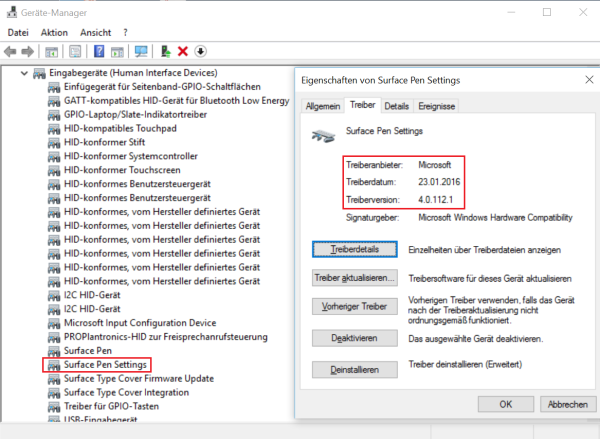Select PROPlantronics-HID zur Freisprechanrufsteuerung
Image resolution: width=600 pixels, height=439 pixels.
tap(166, 337)
